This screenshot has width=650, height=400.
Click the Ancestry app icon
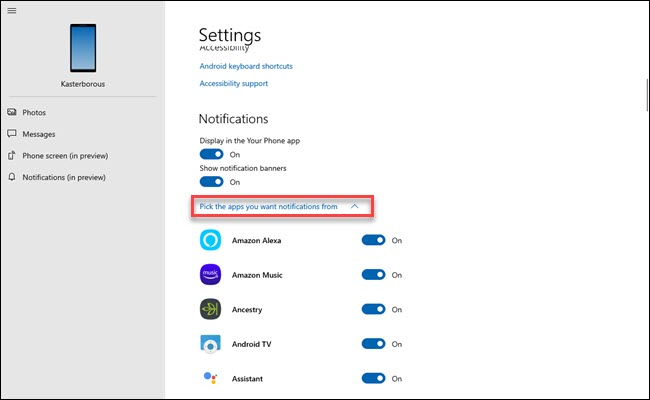pos(211,309)
